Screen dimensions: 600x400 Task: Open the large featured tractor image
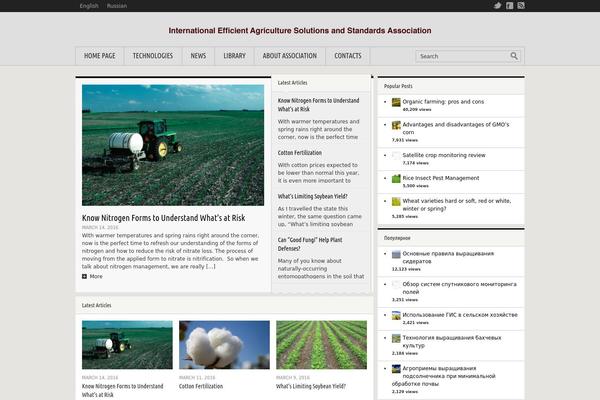pos(173,145)
